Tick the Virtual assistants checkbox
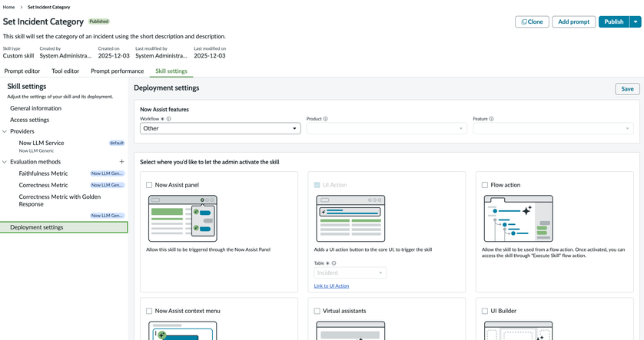Screen dimensions: 644x340 coord(317,311)
